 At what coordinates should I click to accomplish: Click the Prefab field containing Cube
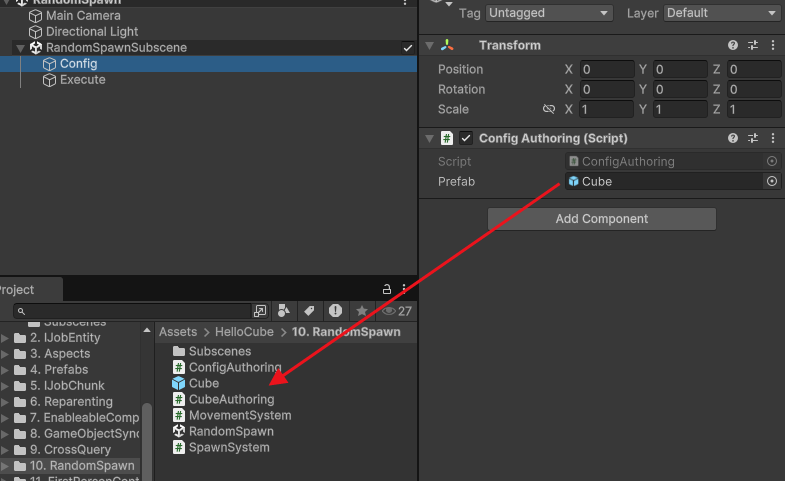664,181
